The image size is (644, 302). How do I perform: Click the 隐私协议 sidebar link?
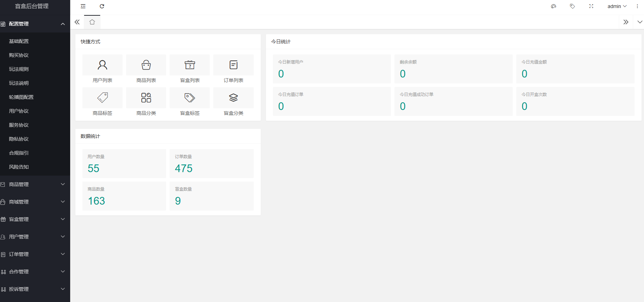[19, 139]
